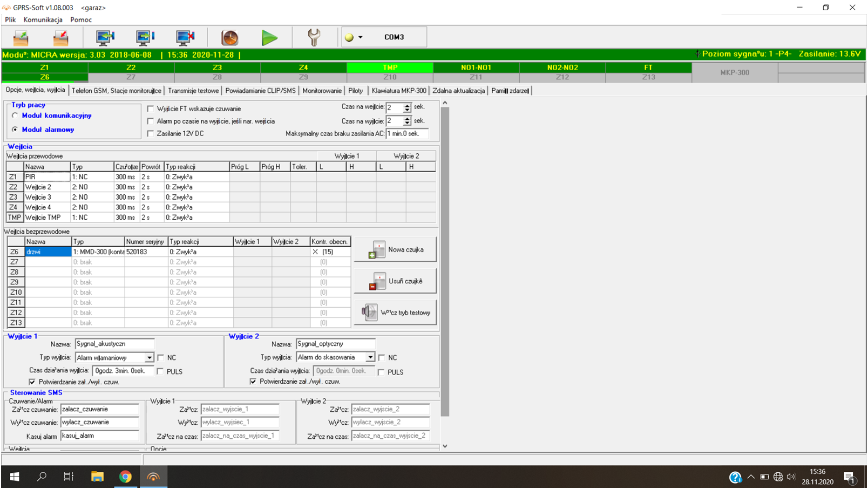Click the battery tray icon
868x489 pixels.
pyautogui.click(x=764, y=477)
